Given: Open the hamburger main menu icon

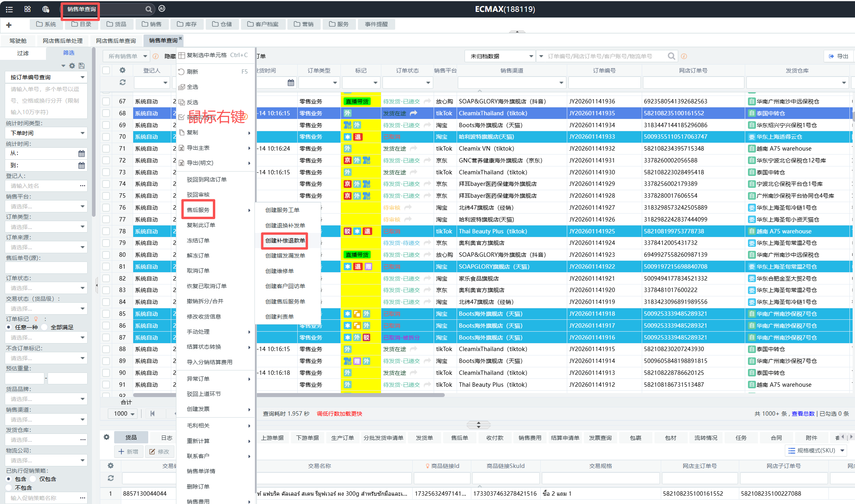Looking at the screenshot, I should pyautogui.click(x=9, y=9).
